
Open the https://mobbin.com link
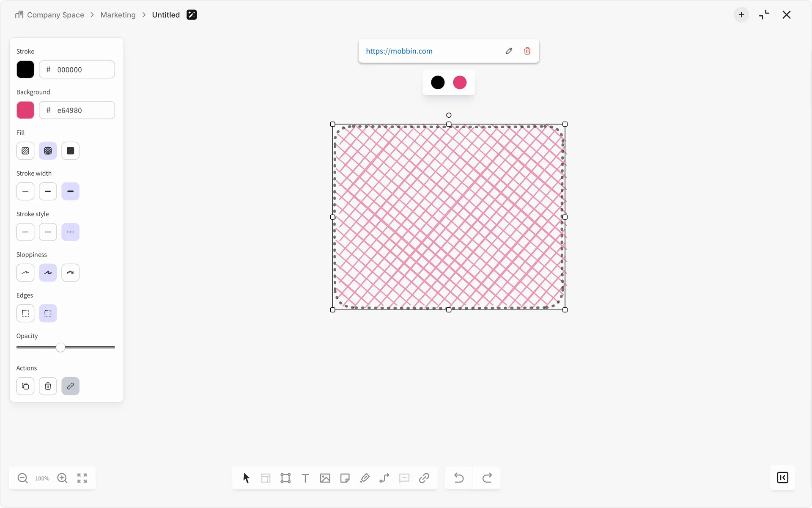click(399, 51)
